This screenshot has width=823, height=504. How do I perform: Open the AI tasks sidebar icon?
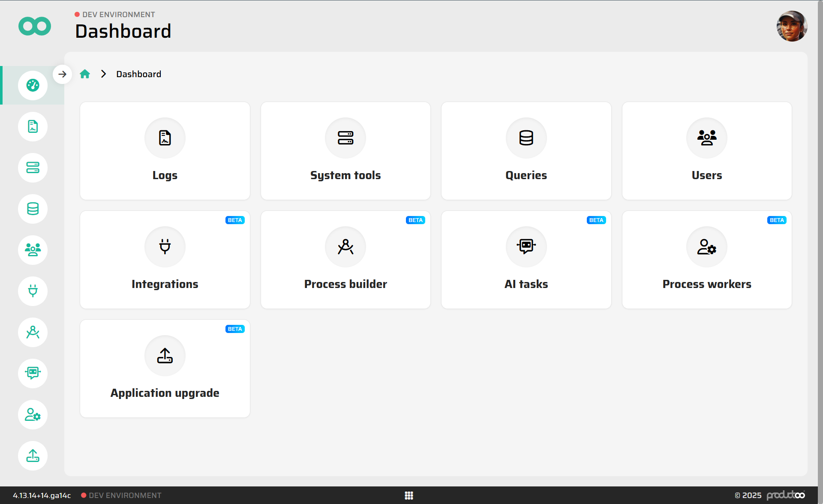(33, 373)
